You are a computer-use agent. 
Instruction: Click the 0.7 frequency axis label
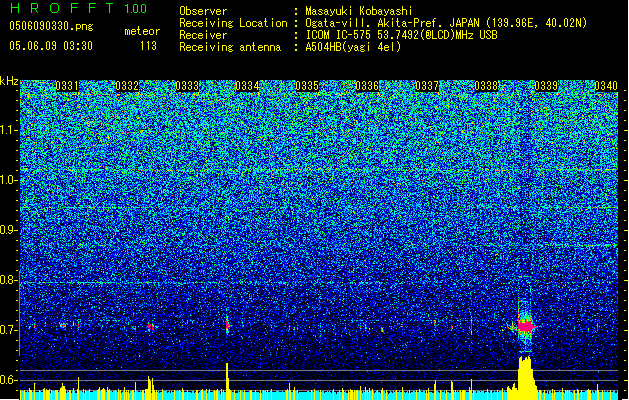8,330
